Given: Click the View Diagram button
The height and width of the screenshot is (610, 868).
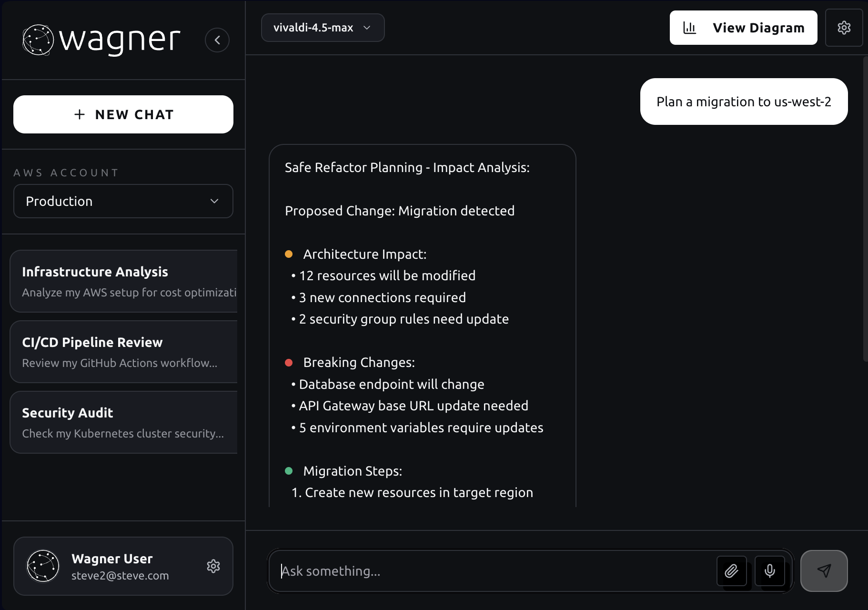Looking at the screenshot, I should [743, 28].
